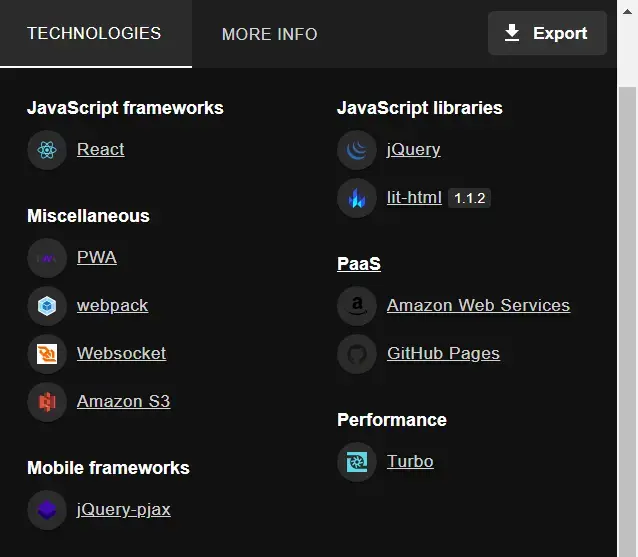Click the Performance heading
This screenshot has height=557, width=638.
point(392,420)
